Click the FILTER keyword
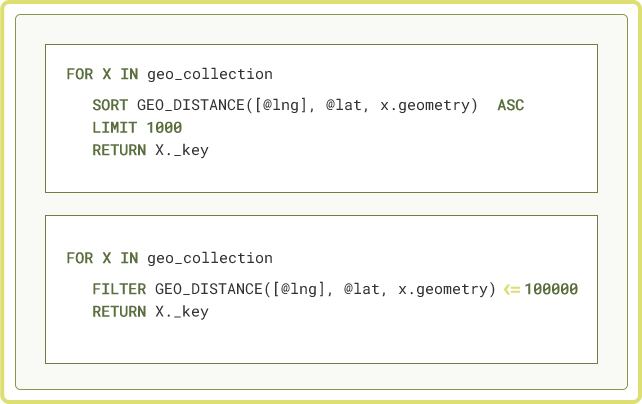Screen dimensions: 642x404 click(119, 289)
